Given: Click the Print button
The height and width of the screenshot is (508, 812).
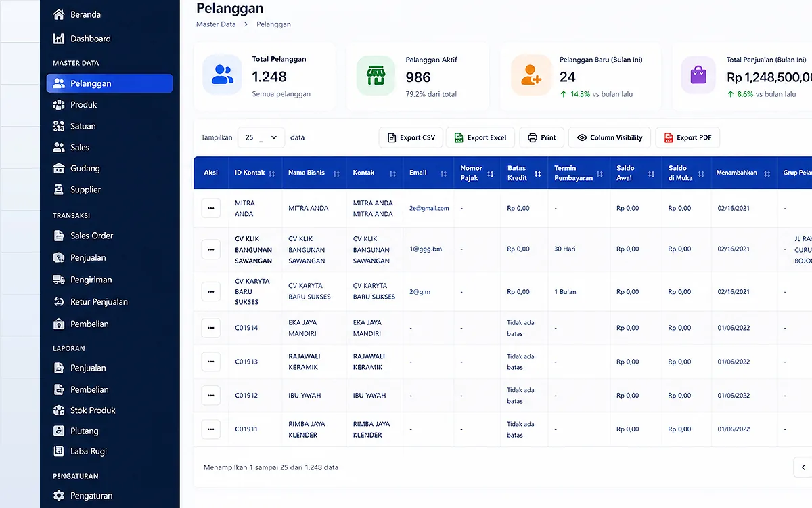Looking at the screenshot, I should pos(541,137).
